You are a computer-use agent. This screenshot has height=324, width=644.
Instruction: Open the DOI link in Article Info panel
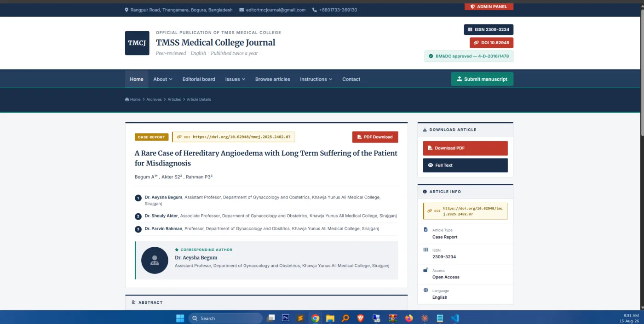[x=466, y=211]
